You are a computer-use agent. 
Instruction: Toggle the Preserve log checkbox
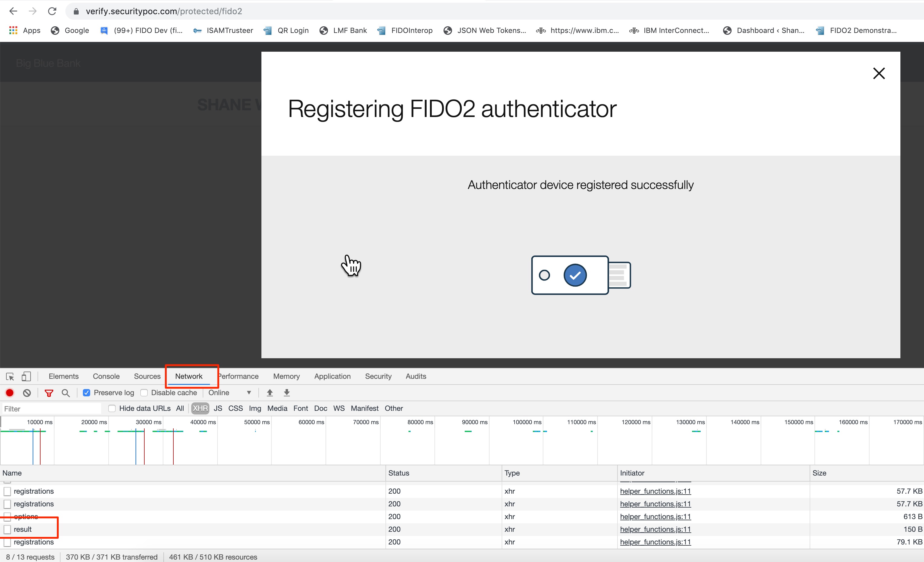point(87,392)
